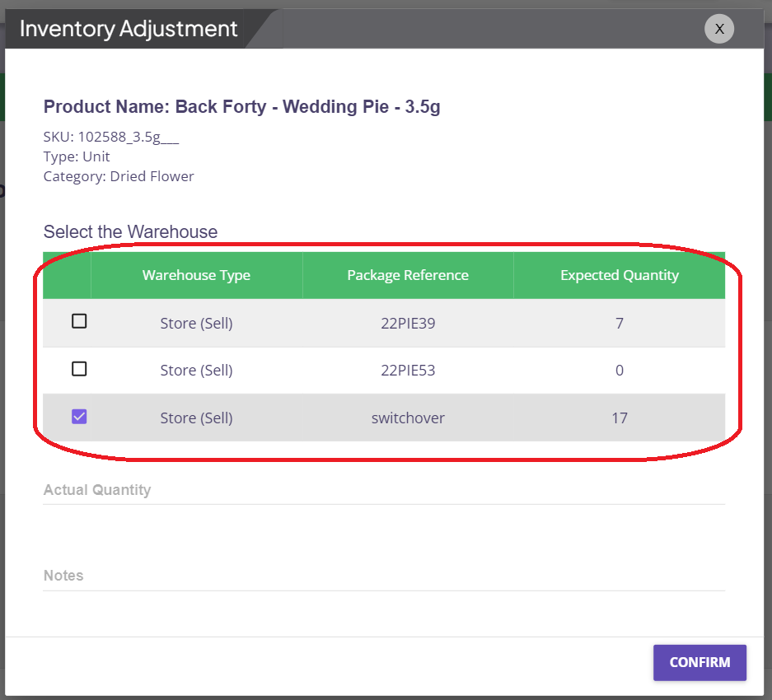
Task: Click the Category: Dried Flower text
Action: tap(119, 176)
